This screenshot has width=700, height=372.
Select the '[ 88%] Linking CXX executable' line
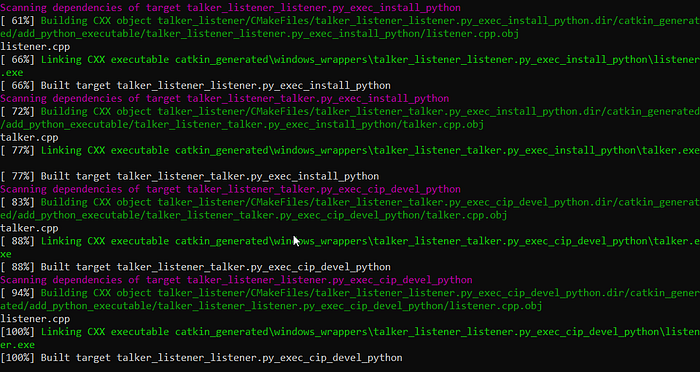[x=350, y=241]
